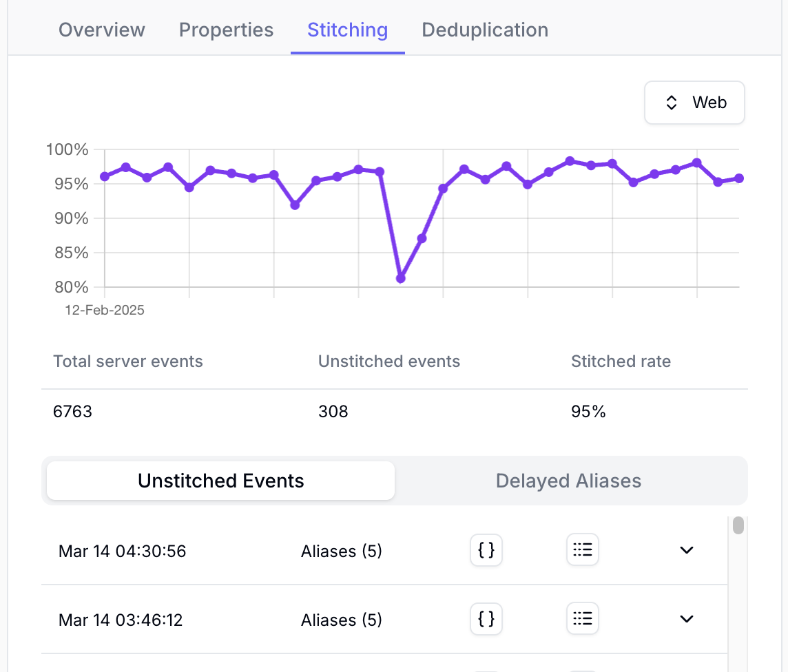Expand the Mar 14 03:46:12 row chevron
The height and width of the screenshot is (672, 788).
click(687, 619)
